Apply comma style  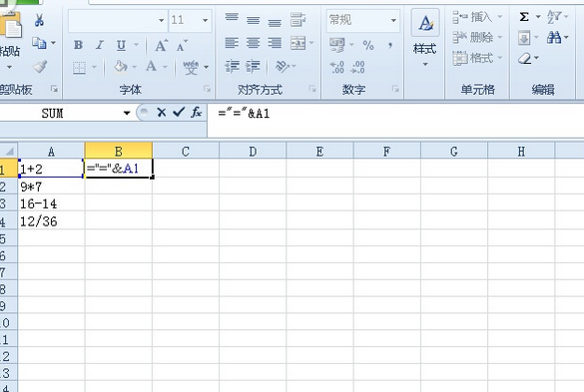click(x=390, y=46)
